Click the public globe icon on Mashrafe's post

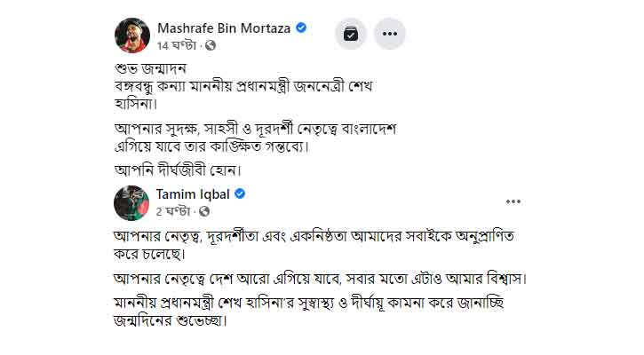[x=211, y=45]
